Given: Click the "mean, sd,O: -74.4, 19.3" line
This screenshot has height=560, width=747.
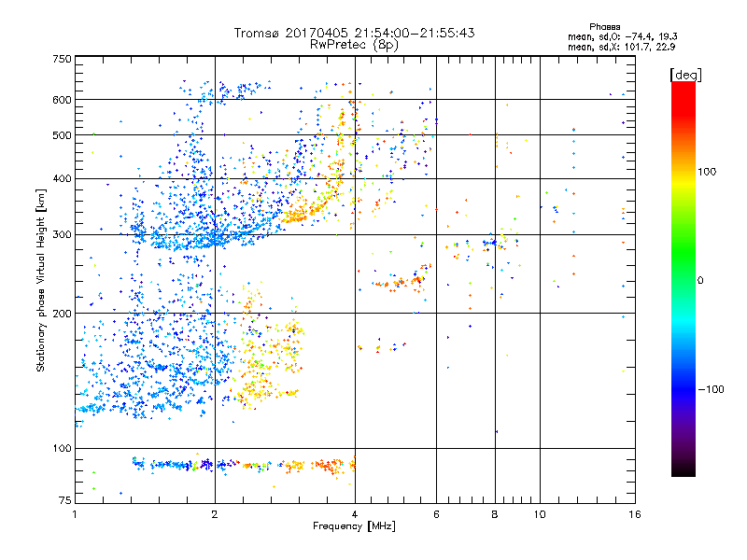Looking at the screenshot, I should [622, 36].
